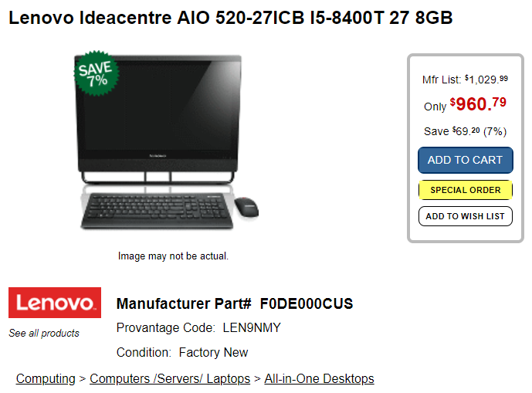Select the Lenovo Ideacentre AIO product title
Screen dimensions: 532x393
click(x=231, y=18)
